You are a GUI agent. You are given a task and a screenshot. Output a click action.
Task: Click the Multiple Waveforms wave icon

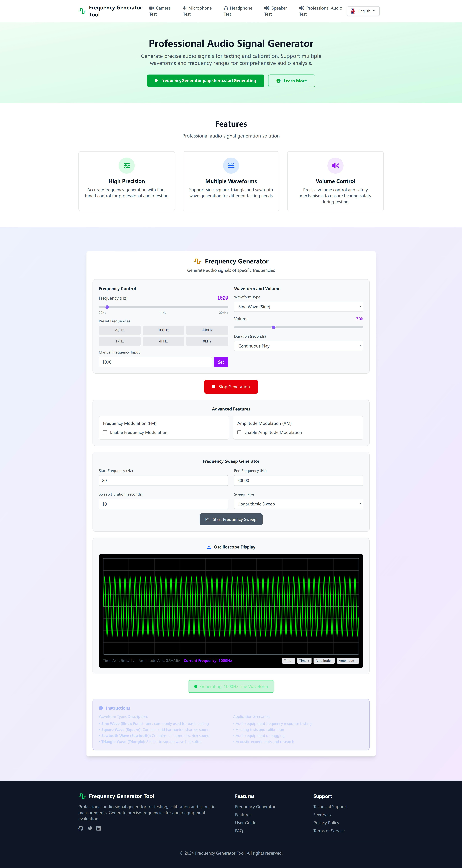[231, 165]
